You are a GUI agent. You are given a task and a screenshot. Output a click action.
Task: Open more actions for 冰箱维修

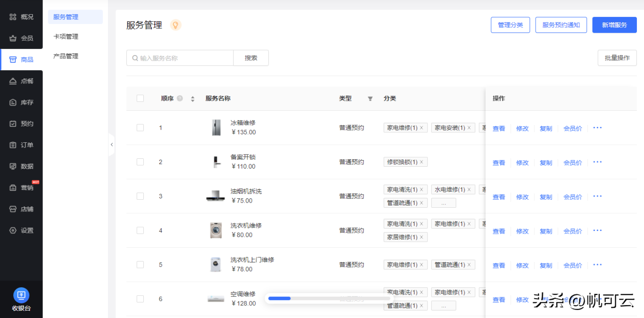click(597, 128)
